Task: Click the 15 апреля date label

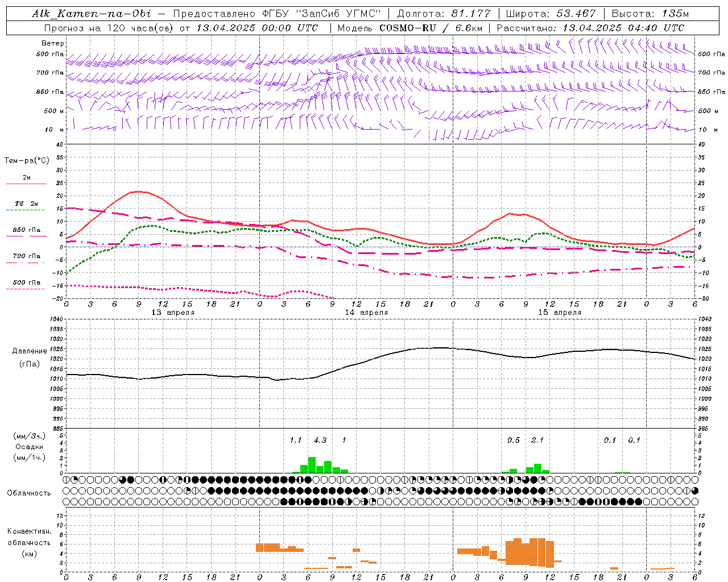Action: pyautogui.click(x=560, y=313)
